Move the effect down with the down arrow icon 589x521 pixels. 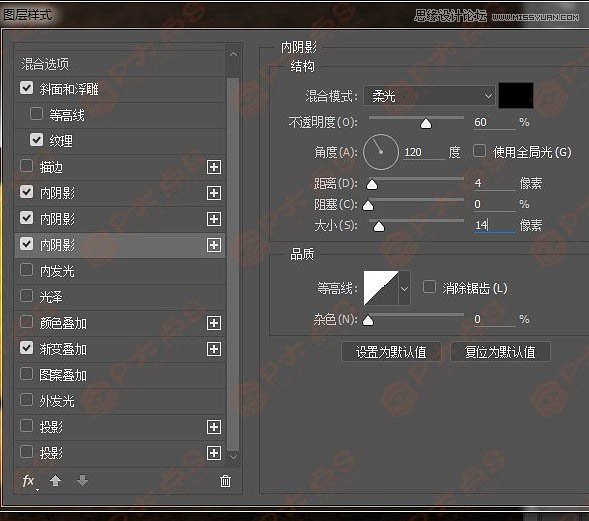point(82,480)
